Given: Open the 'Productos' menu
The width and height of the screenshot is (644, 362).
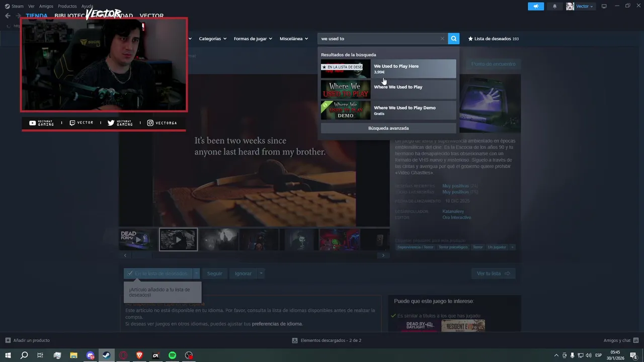Looking at the screenshot, I should tap(67, 6).
